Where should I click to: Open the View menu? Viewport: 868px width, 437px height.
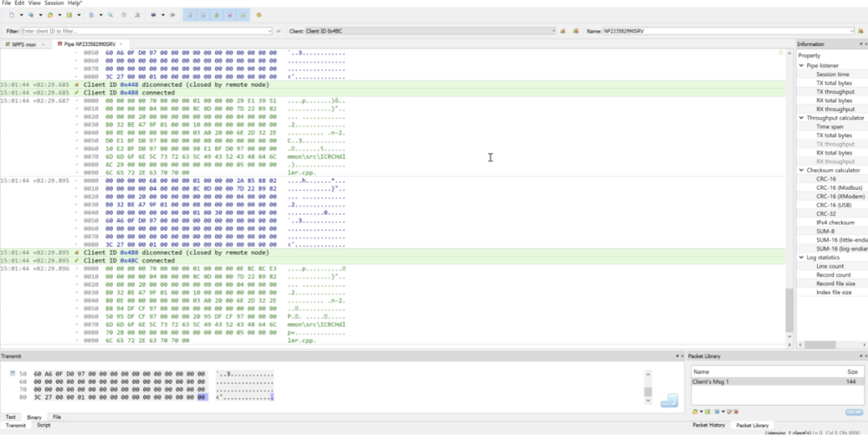coord(35,3)
